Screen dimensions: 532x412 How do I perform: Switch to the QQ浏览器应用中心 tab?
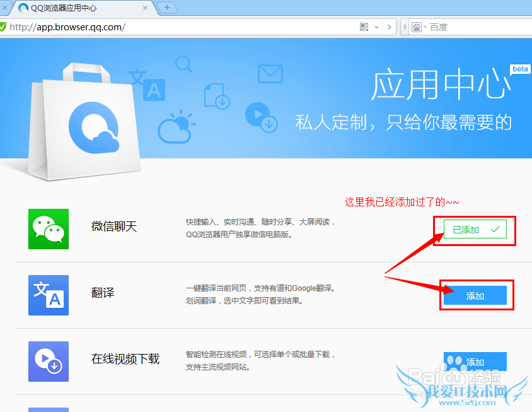tap(83, 8)
